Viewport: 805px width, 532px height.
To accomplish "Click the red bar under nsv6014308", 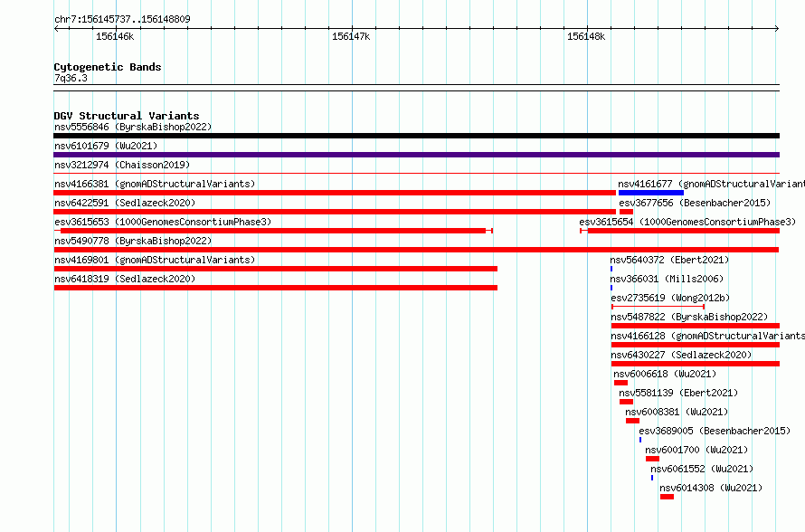I will pos(667,497).
